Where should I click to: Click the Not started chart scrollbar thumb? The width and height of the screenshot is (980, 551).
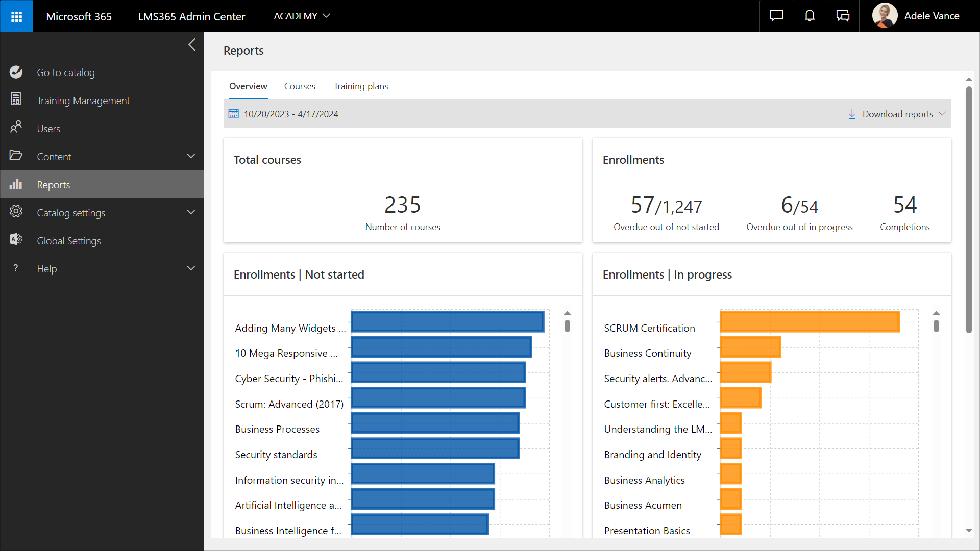point(567,326)
